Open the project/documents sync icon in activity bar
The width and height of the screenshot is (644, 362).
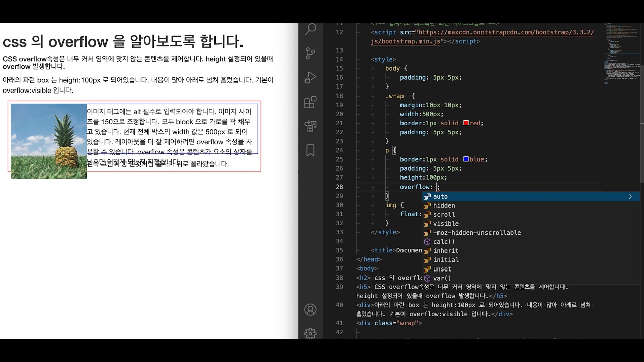click(311, 126)
